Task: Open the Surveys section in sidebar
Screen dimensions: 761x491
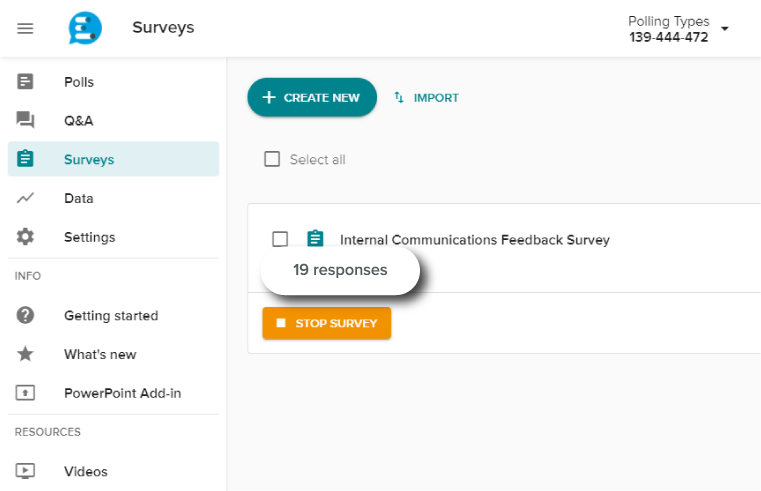Action: click(x=89, y=159)
